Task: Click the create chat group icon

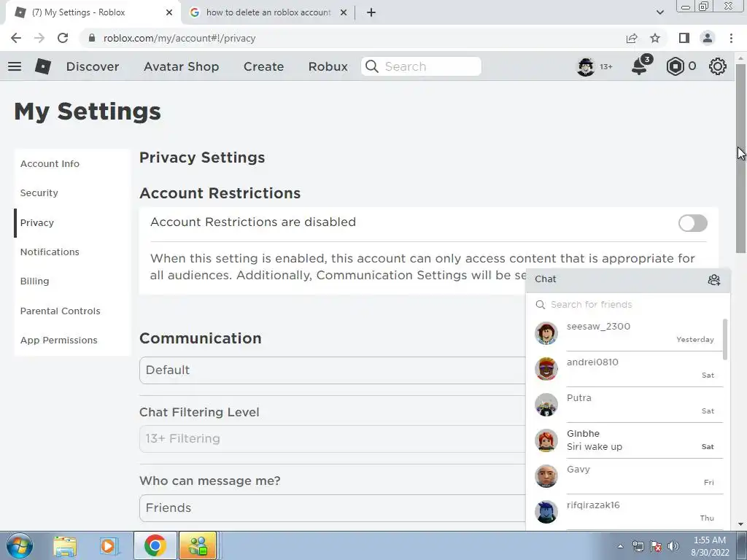Action: pyautogui.click(x=713, y=279)
